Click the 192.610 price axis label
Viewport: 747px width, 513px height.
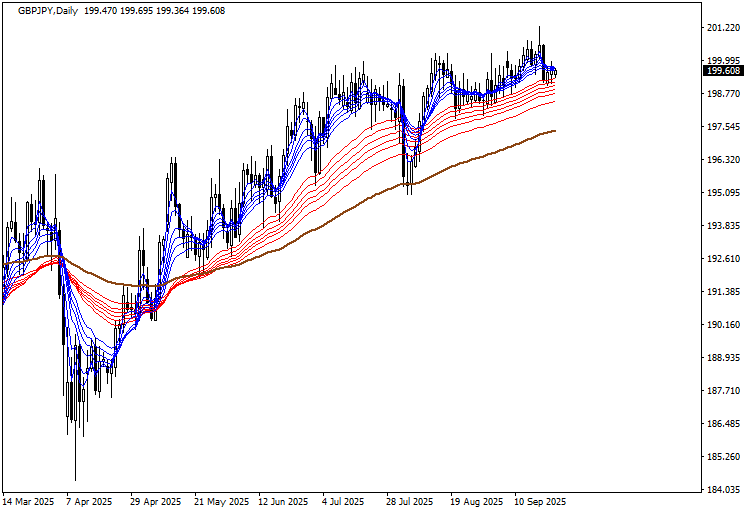(x=722, y=259)
